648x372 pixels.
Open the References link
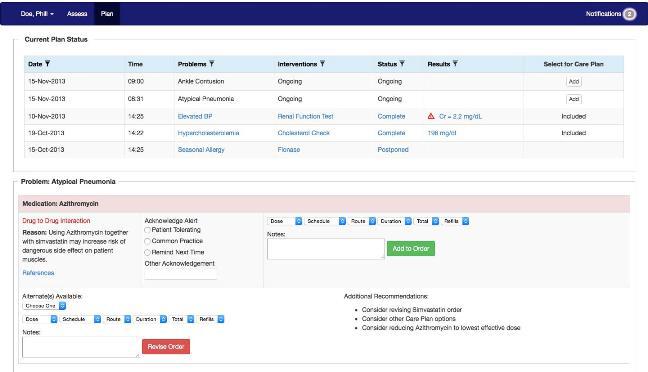click(x=38, y=273)
